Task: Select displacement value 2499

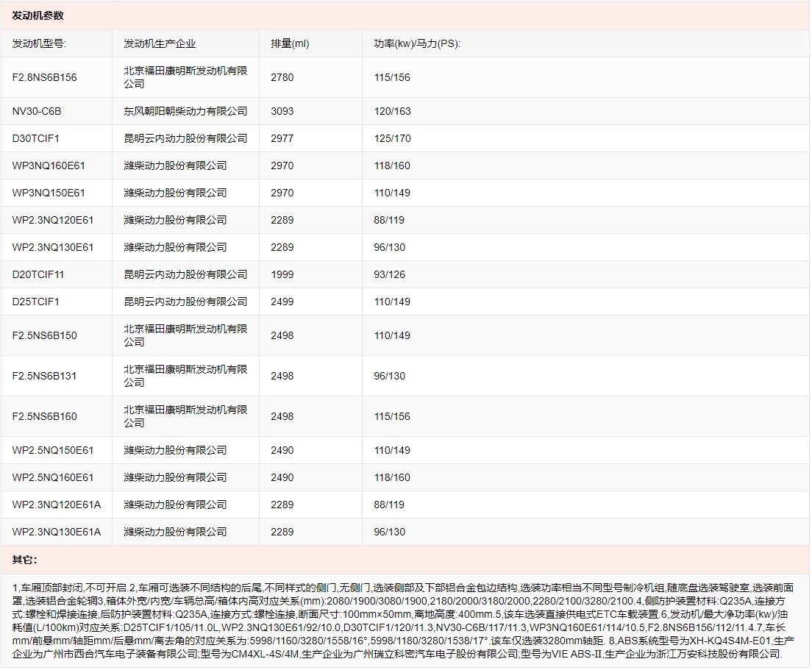Action: [282, 302]
